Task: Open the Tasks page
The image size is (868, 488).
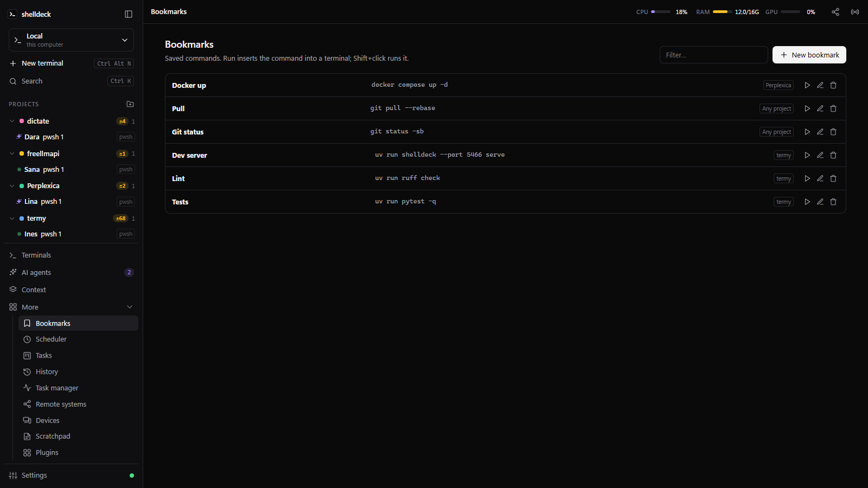Action: (78, 355)
